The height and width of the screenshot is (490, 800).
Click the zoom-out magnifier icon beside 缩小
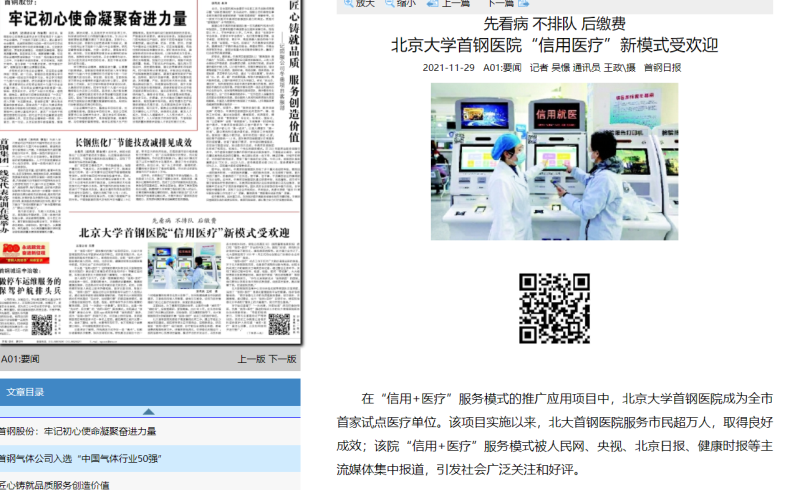point(390,3)
